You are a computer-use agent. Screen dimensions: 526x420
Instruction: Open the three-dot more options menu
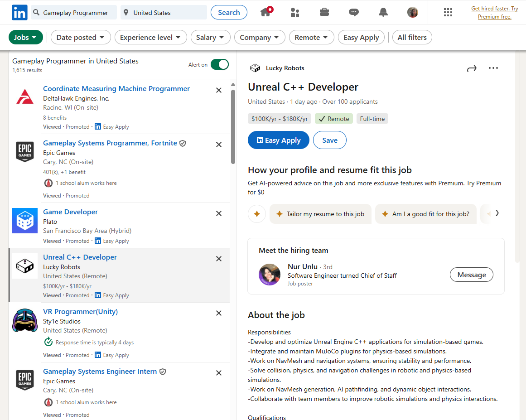[x=493, y=68]
